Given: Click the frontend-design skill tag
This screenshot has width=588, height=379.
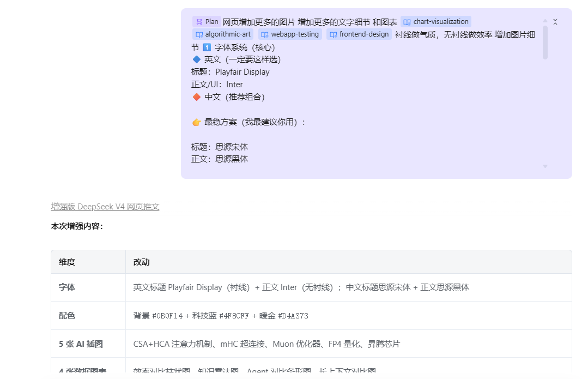Looking at the screenshot, I should [x=359, y=34].
